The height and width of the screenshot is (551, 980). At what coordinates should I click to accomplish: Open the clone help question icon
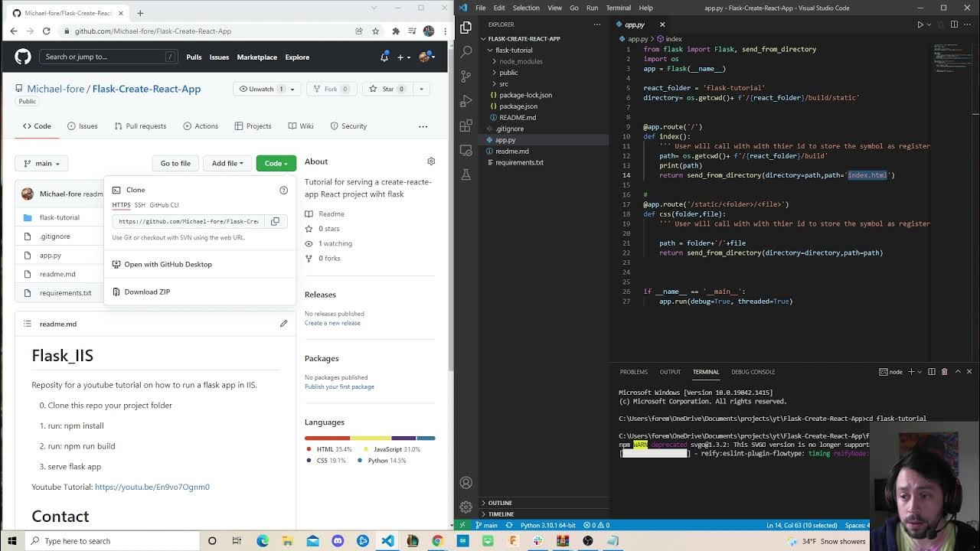click(283, 190)
